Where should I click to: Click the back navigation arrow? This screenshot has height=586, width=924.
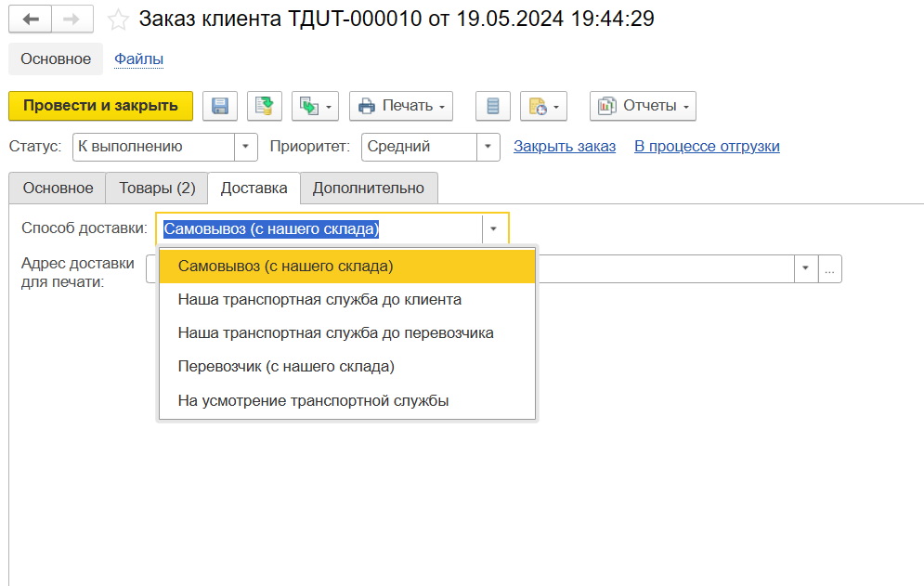(x=30, y=19)
